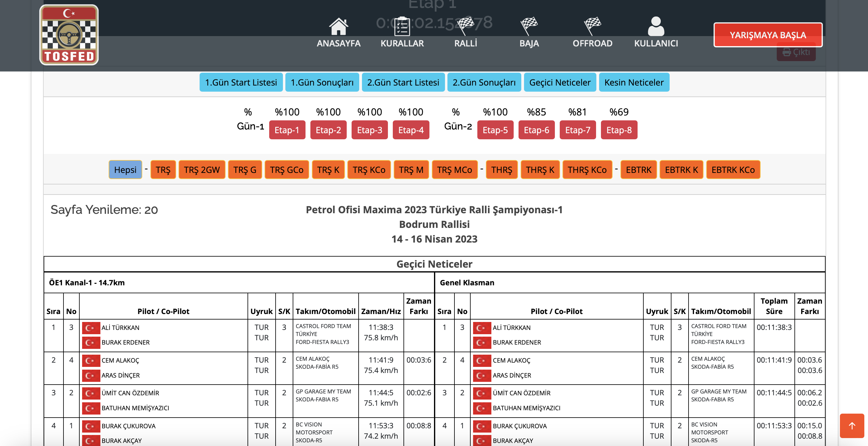Viewport: 868px width, 446px height.
Task: Open the BAJA menu item
Action: [x=529, y=43]
